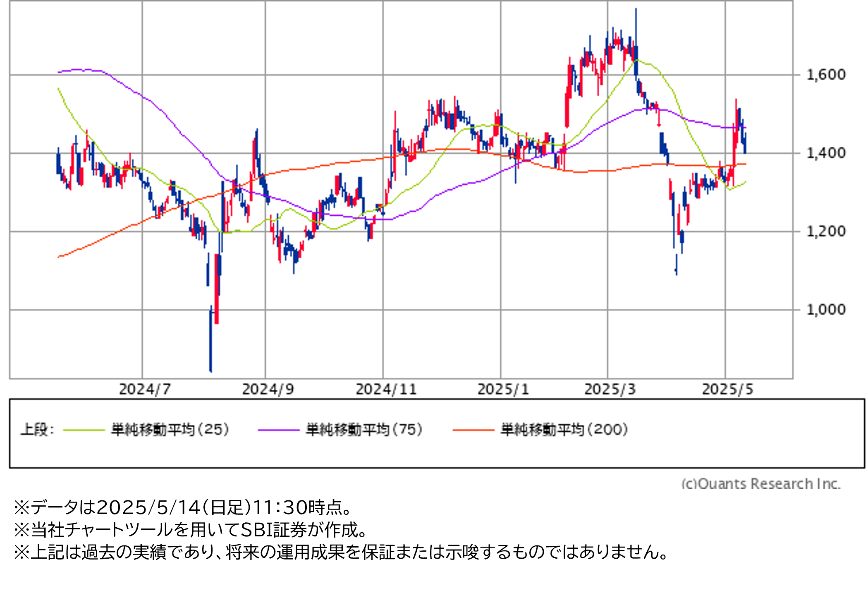Select the 単純移動平均(75) legend label
Viewport: 868px width, 600px height.
tap(364, 430)
